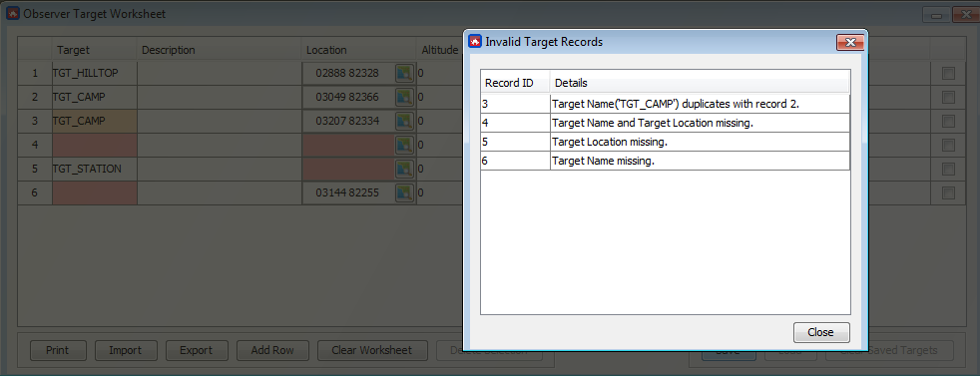Click the Description cell for TGT_STATION
The width and height of the screenshot is (980, 376).
[x=219, y=169]
